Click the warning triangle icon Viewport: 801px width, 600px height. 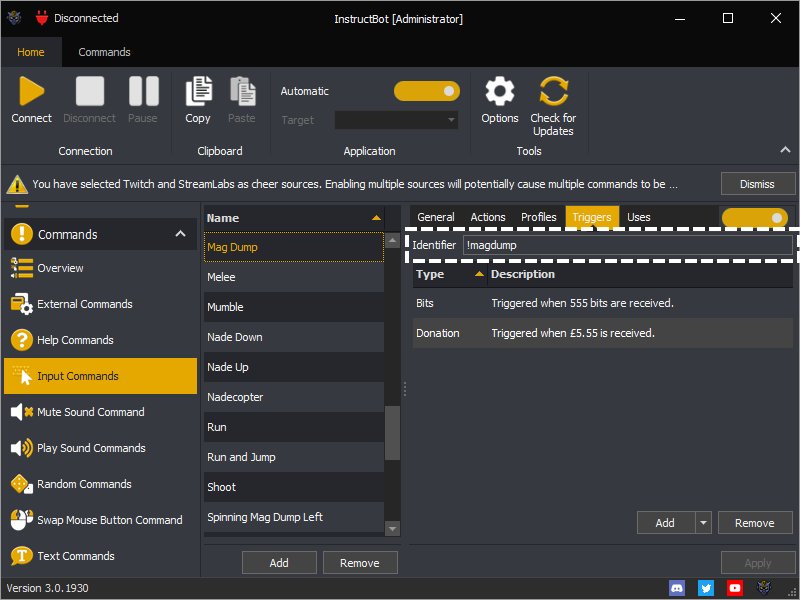pyautogui.click(x=17, y=184)
